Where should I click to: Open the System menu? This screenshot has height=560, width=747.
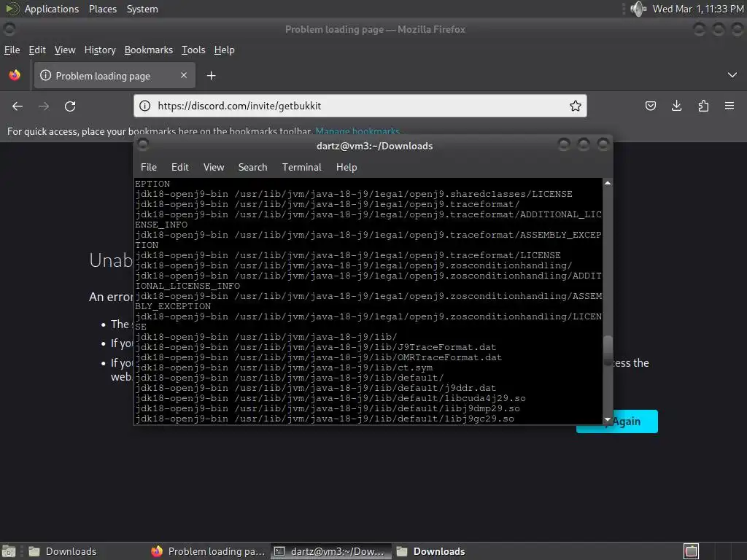[142, 9]
